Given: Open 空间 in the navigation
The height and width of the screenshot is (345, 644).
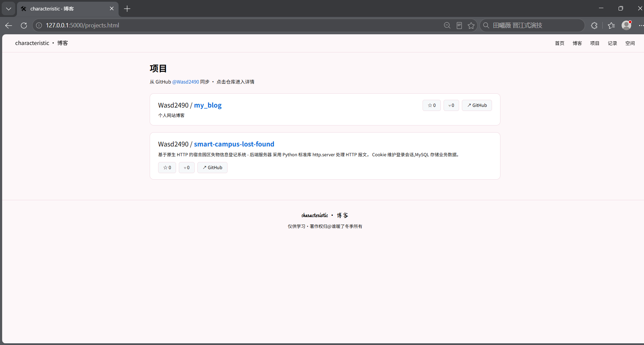Looking at the screenshot, I should [630, 43].
